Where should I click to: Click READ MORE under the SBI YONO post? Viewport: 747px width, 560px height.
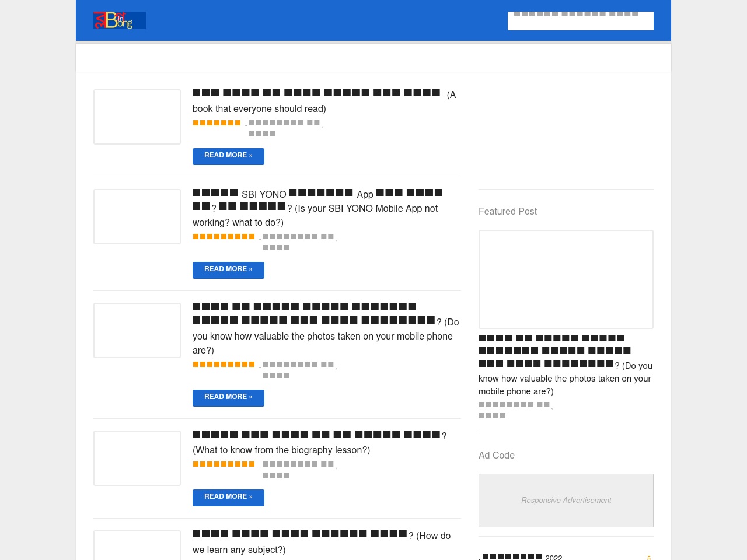click(228, 270)
